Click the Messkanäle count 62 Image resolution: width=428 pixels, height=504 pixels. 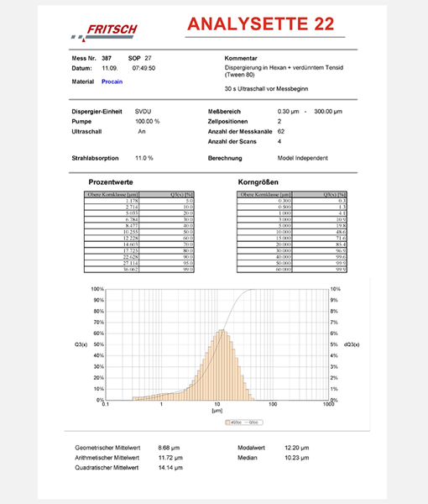tap(281, 132)
